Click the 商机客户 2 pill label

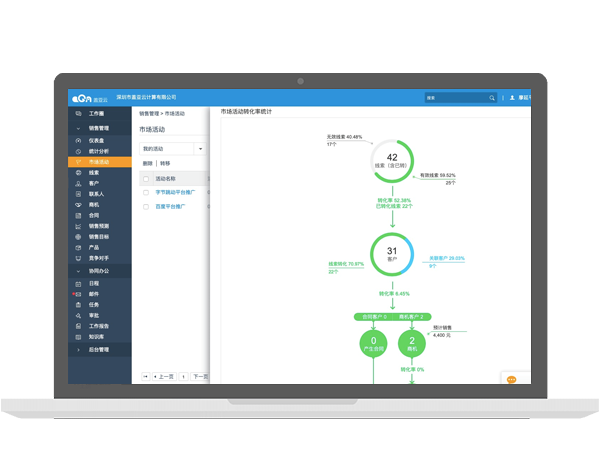click(x=412, y=317)
